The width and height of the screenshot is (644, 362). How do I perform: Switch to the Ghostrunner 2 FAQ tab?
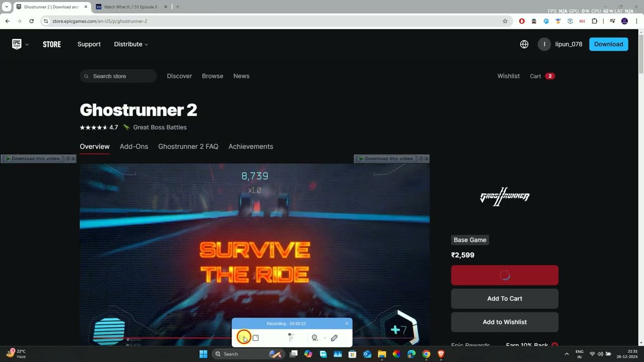click(188, 146)
